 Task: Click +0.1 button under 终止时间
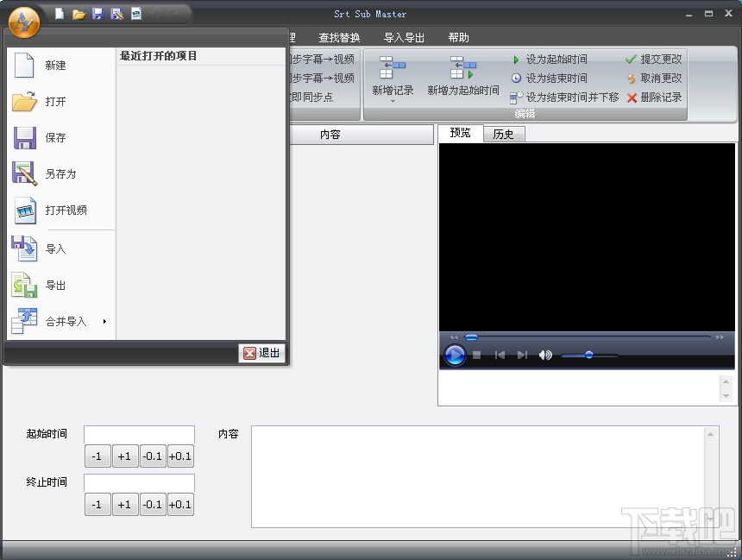click(x=180, y=505)
